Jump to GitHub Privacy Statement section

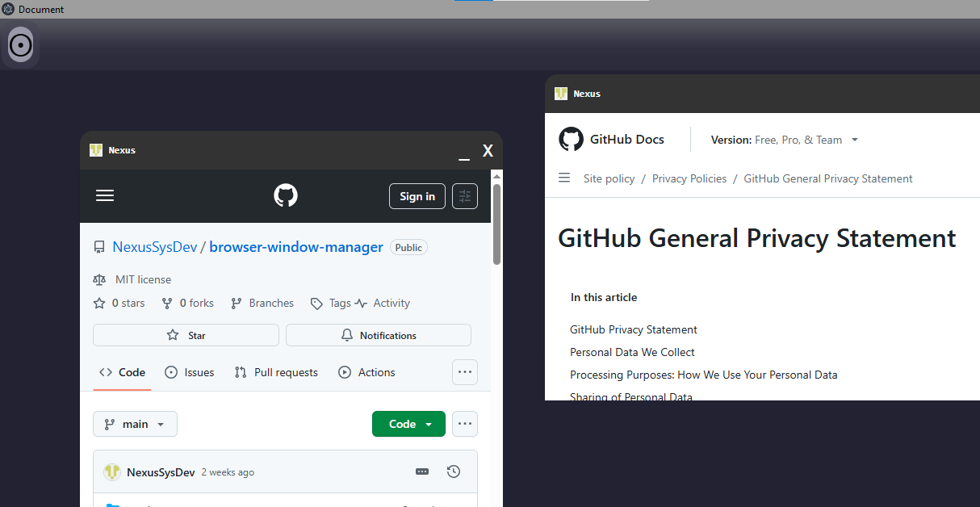[x=634, y=329]
